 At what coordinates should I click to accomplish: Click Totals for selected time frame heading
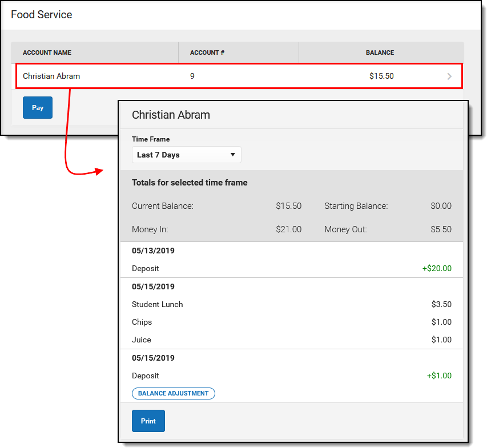click(x=190, y=183)
